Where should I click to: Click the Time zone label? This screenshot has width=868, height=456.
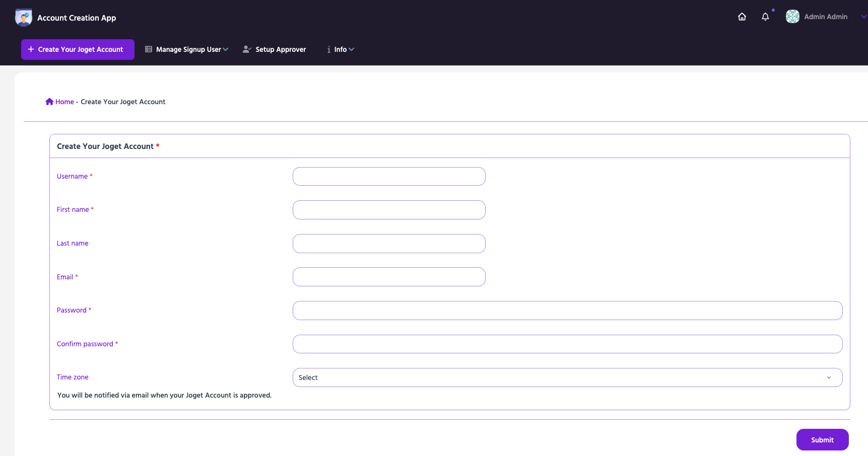pos(73,377)
